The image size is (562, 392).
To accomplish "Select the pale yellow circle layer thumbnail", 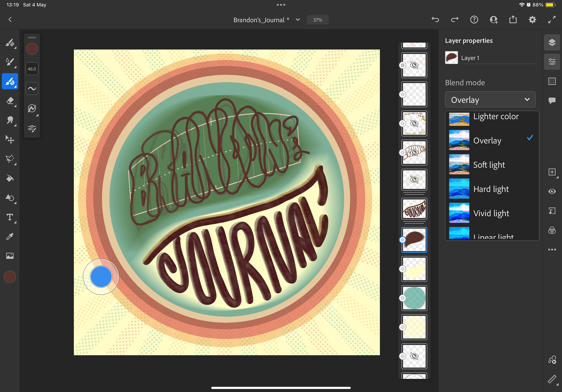I will click(414, 327).
